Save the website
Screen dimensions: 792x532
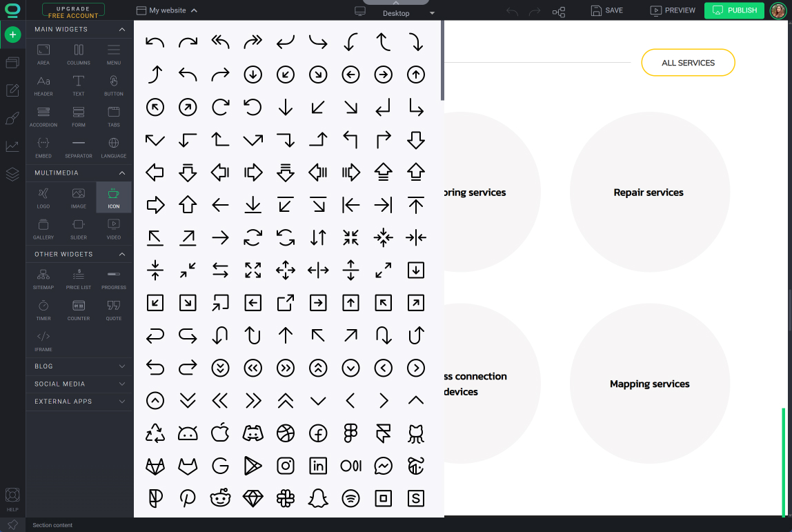point(606,10)
